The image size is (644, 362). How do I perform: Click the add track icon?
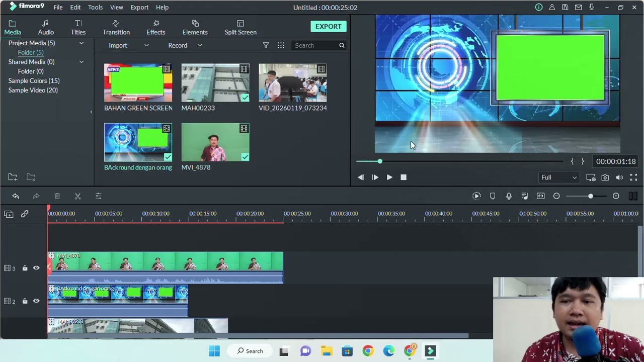click(x=9, y=214)
